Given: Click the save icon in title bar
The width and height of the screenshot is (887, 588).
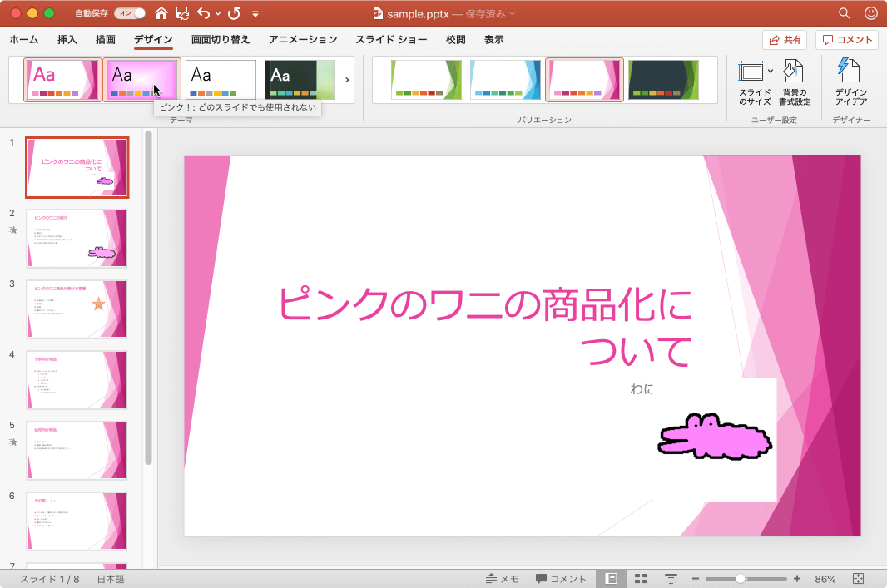Looking at the screenshot, I should (x=181, y=13).
